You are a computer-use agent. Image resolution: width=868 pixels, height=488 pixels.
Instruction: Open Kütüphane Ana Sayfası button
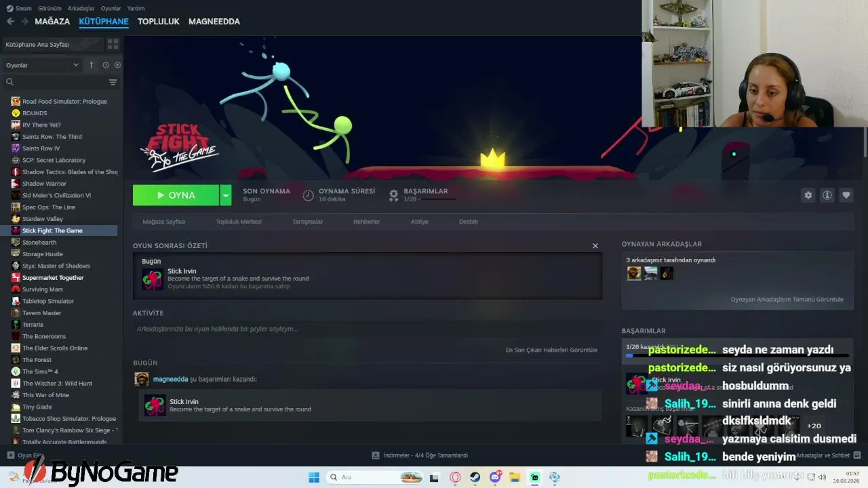click(x=53, y=44)
